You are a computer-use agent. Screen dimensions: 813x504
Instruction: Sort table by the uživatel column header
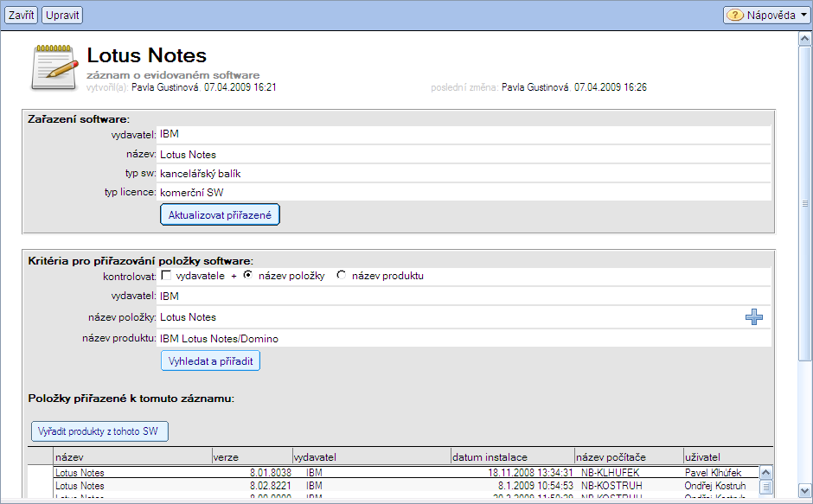tap(728, 456)
